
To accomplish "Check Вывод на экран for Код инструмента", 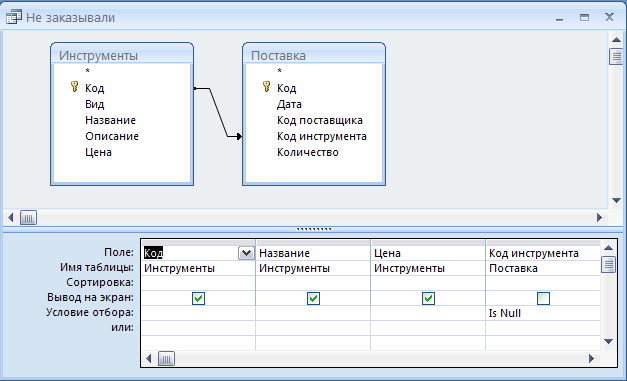I will point(543,298).
